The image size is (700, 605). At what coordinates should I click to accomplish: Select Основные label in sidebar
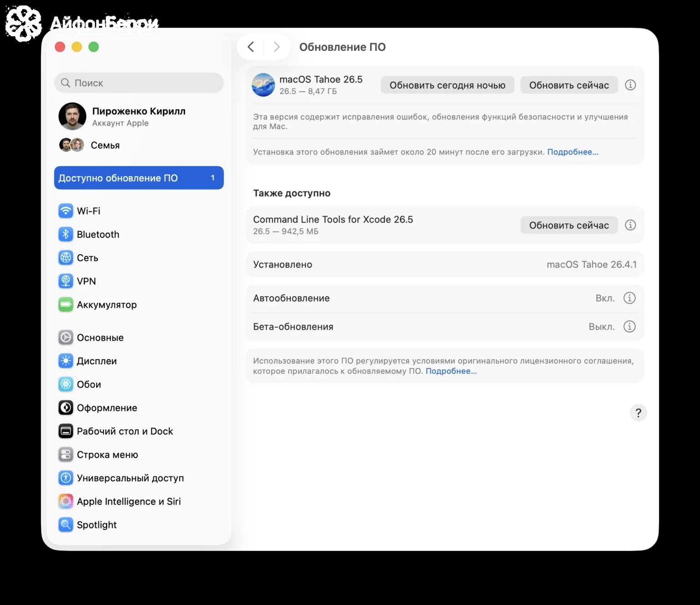[100, 338]
